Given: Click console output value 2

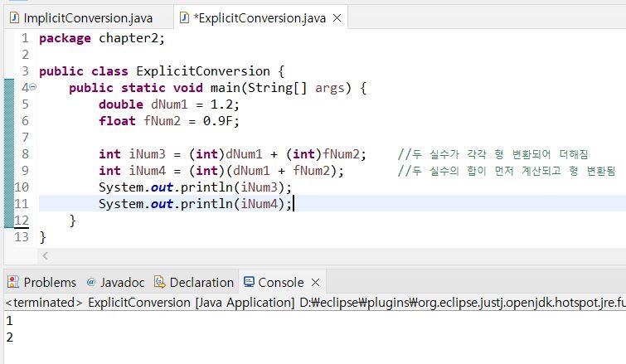Looking at the screenshot, I should (10, 337).
